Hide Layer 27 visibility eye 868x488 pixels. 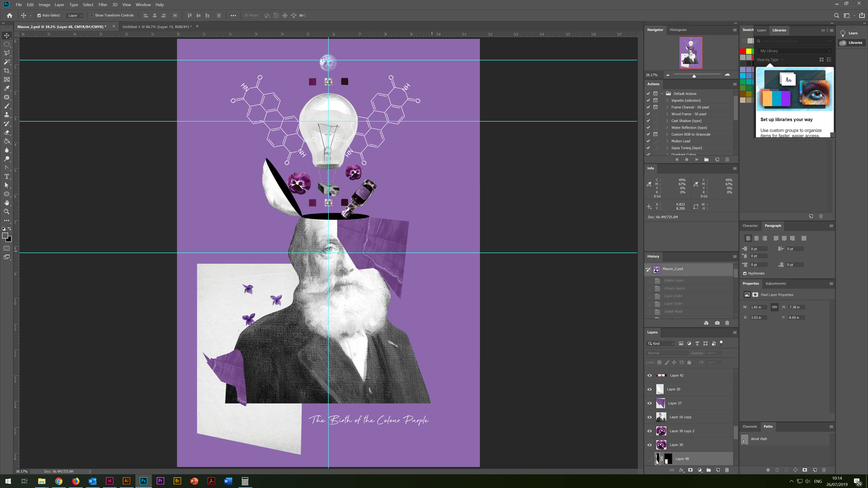pyautogui.click(x=649, y=403)
